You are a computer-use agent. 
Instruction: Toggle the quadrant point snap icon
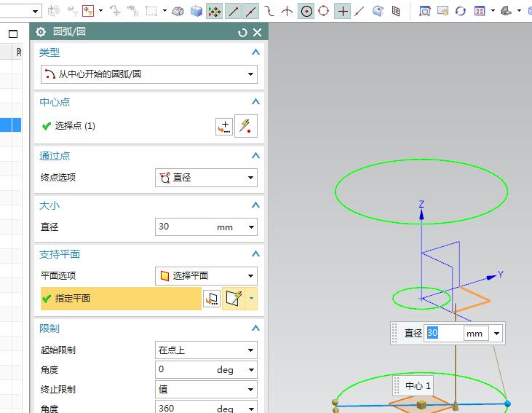click(324, 11)
